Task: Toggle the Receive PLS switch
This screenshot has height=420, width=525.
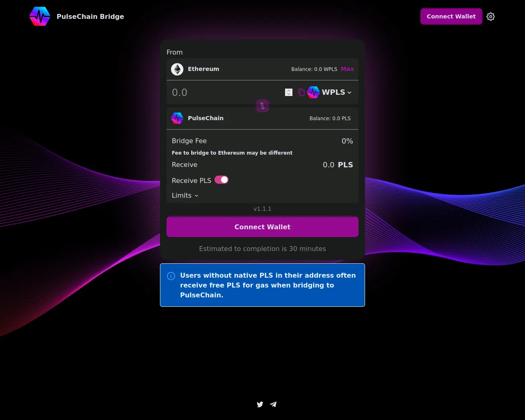Action: (x=221, y=180)
